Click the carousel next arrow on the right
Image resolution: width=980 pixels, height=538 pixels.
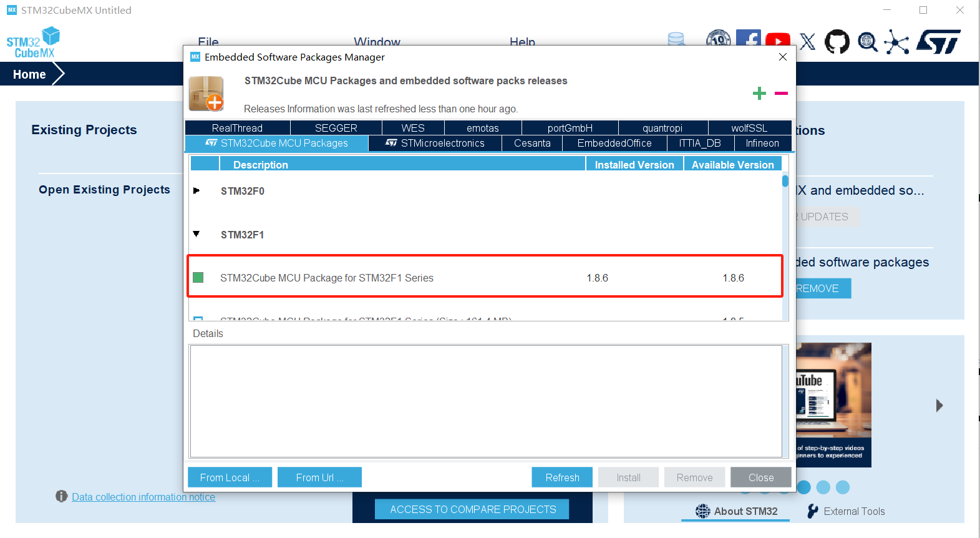pyautogui.click(x=939, y=406)
